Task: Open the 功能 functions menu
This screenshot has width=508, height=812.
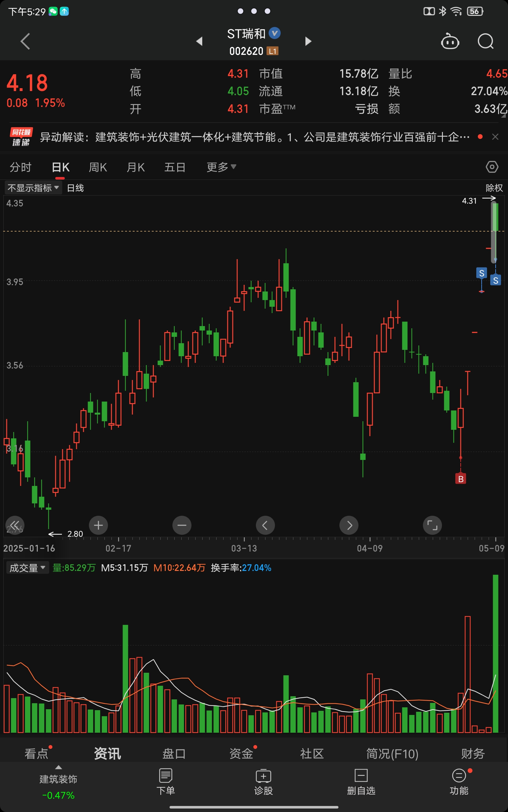Action: click(459, 782)
